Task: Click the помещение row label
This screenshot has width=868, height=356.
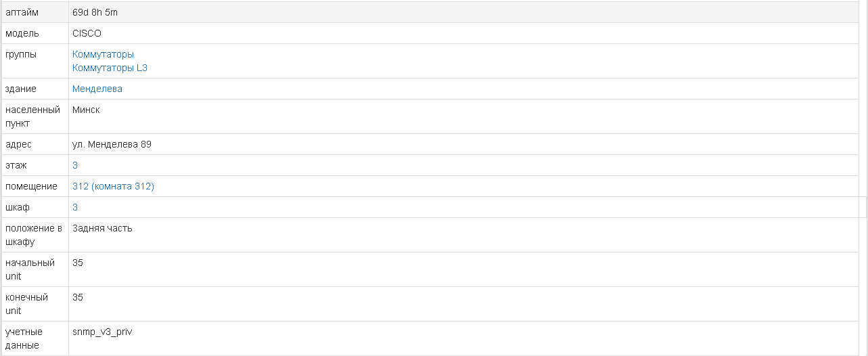Action: [30, 186]
